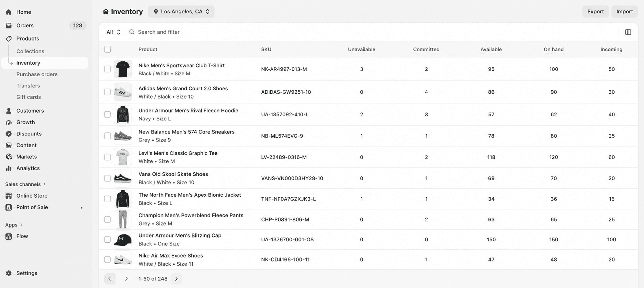This screenshot has height=288, width=644.
Task: Click the arrow right of the previous-page button
Action: 126,279
